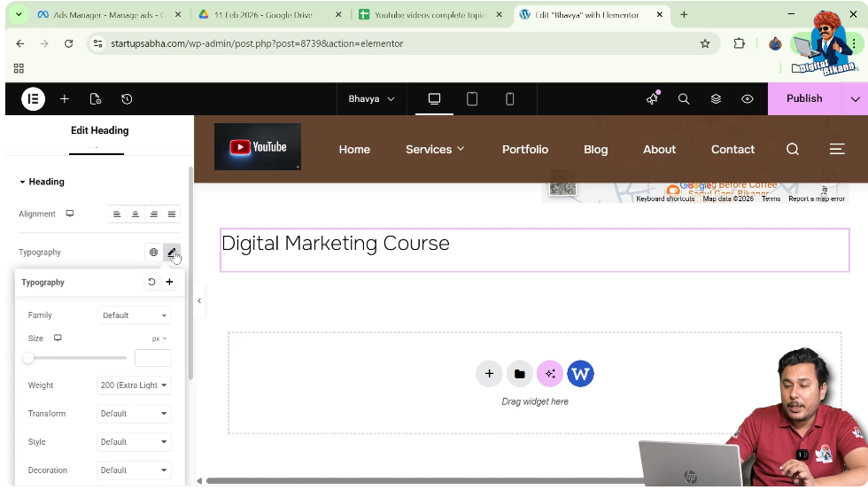Open the Weight dropdown showing 200 Extra Light
Viewport: 868px width, 490px height.
pos(134,385)
